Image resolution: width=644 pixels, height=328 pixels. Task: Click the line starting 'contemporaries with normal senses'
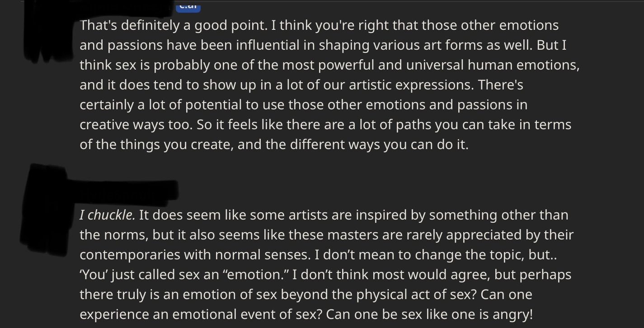pos(318,255)
